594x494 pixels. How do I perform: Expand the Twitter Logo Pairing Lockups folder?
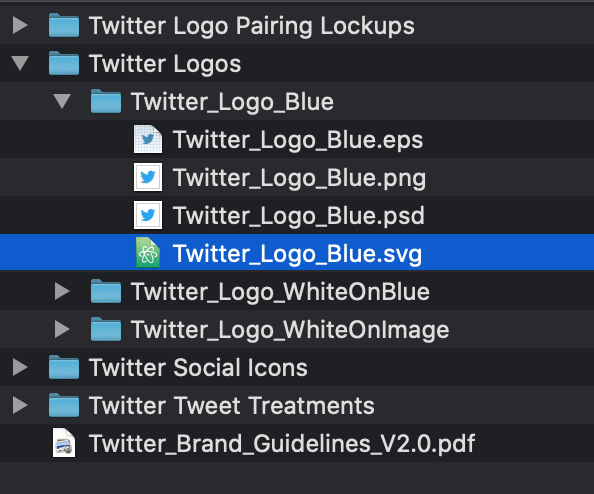(x=20, y=25)
